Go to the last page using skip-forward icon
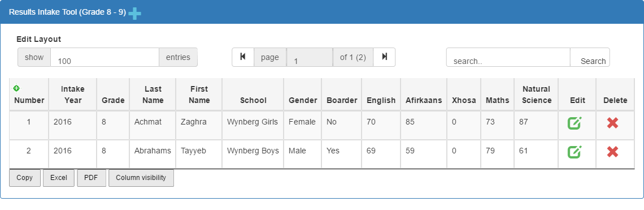Image resolution: width=644 pixels, height=210 pixels. coord(385,57)
